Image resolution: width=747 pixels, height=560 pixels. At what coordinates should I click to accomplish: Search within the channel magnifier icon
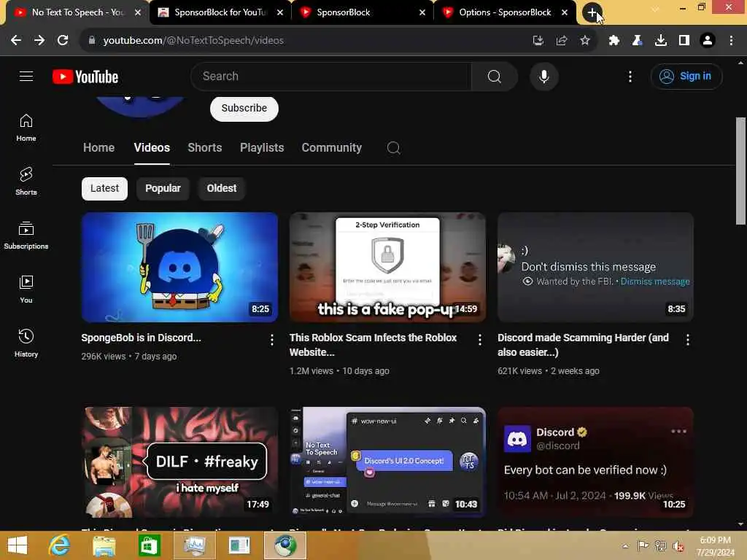[393, 147]
